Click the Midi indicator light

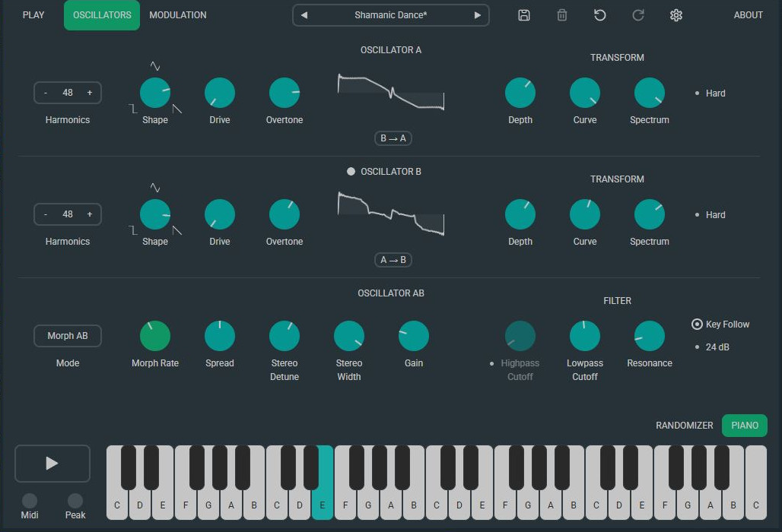click(30, 501)
